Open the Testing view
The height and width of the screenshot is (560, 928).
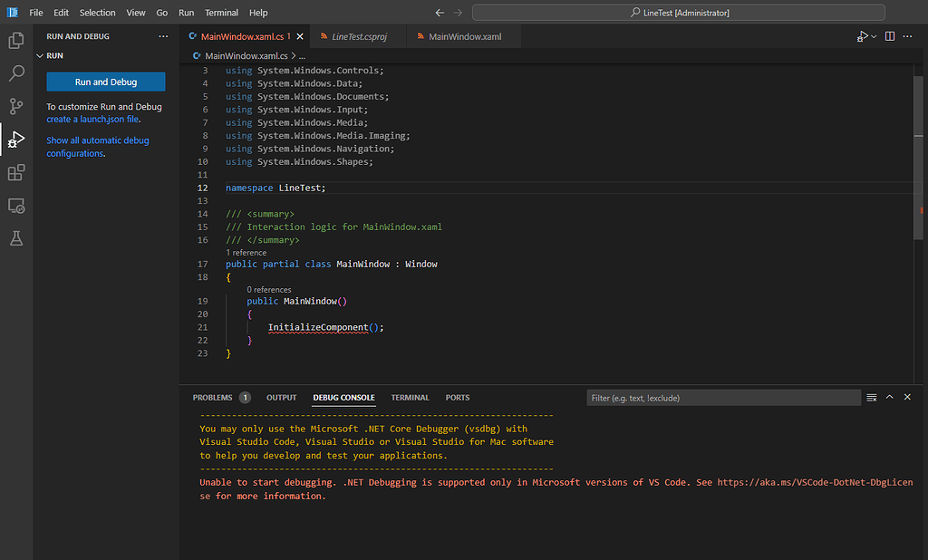(x=15, y=239)
